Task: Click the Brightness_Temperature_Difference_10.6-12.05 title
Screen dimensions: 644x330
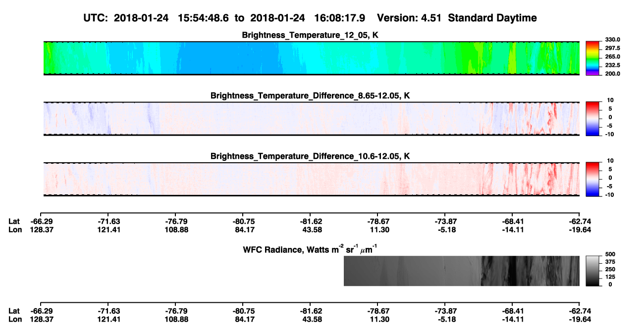Action: pyautogui.click(x=311, y=156)
